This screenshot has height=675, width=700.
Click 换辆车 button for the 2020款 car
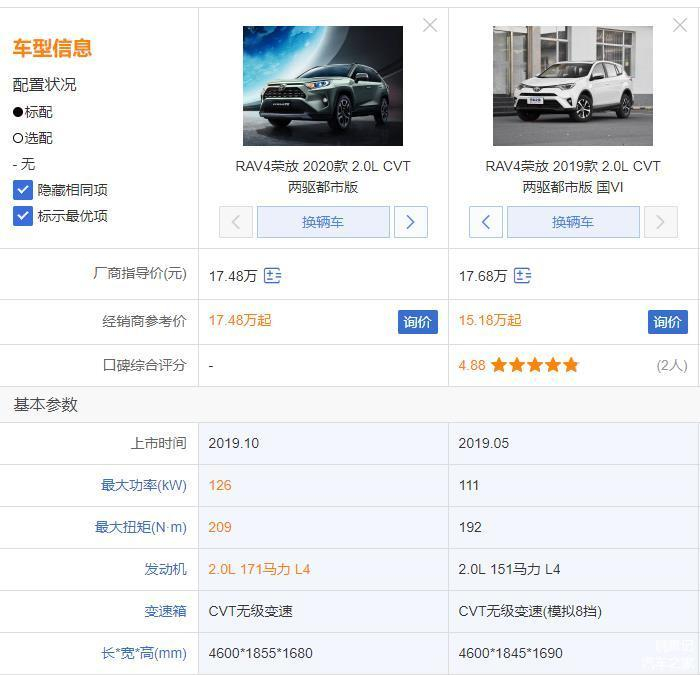point(323,222)
